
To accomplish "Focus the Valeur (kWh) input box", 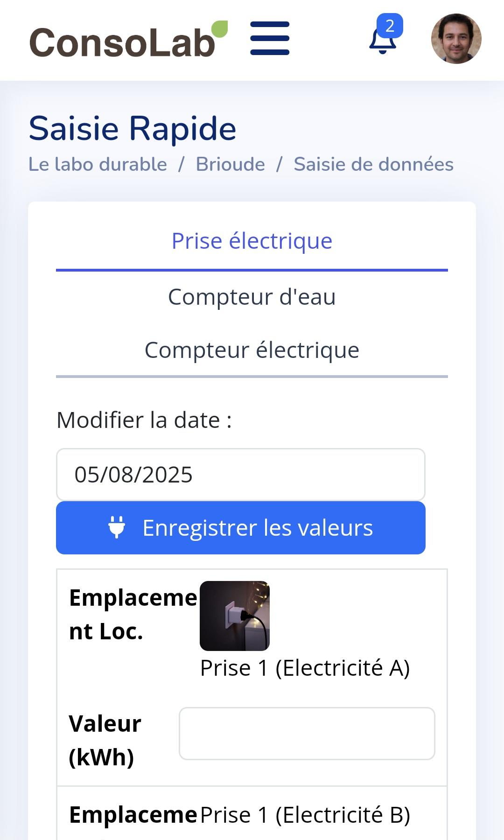I will [x=307, y=733].
